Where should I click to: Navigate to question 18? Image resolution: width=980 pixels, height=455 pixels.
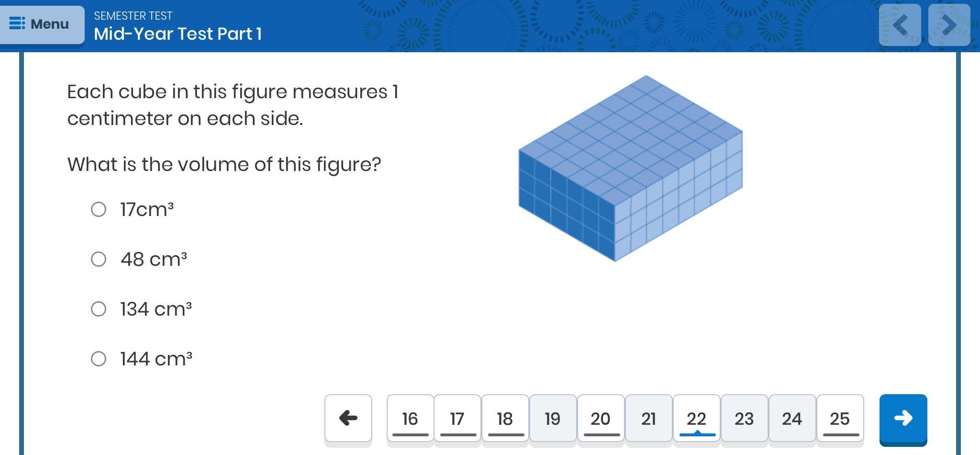505,418
